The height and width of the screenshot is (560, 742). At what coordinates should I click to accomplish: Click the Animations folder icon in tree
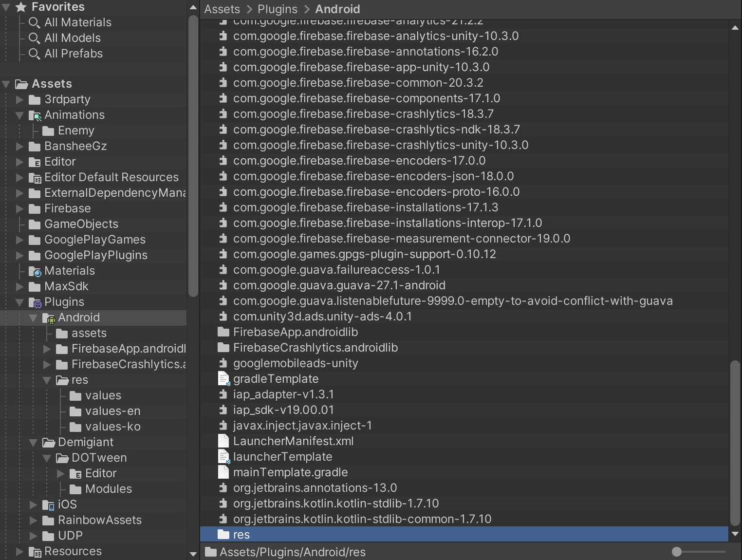pos(35,115)
